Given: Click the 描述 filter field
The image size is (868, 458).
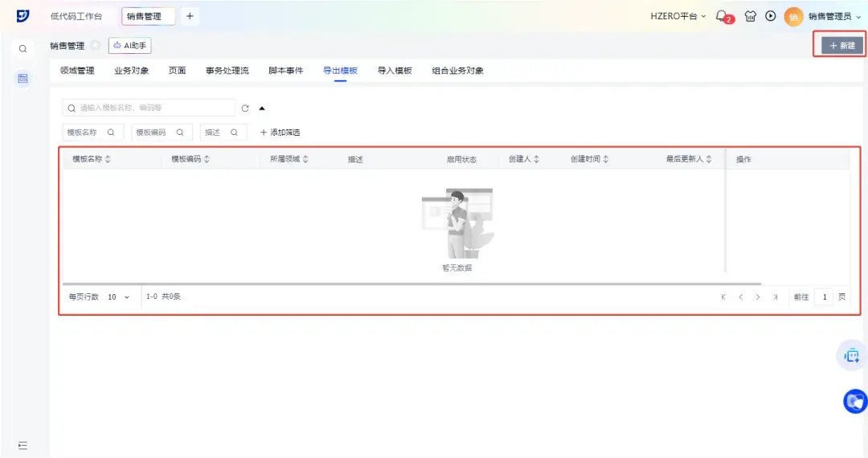Looking at the screenshot, I should [x=223, y=133].
